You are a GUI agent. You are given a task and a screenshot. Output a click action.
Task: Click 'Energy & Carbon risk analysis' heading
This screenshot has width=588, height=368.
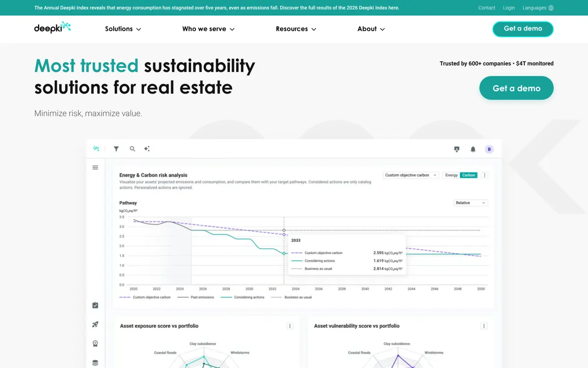click(x=153, y=175)
